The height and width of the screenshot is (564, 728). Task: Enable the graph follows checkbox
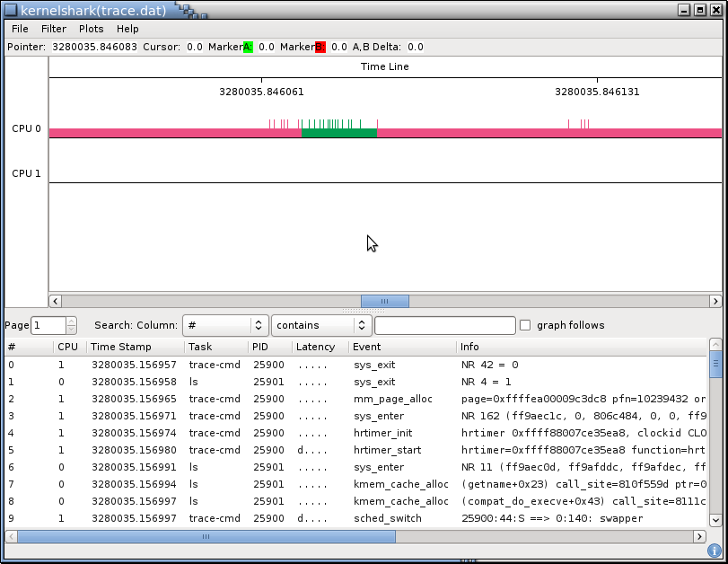point(525,325)
